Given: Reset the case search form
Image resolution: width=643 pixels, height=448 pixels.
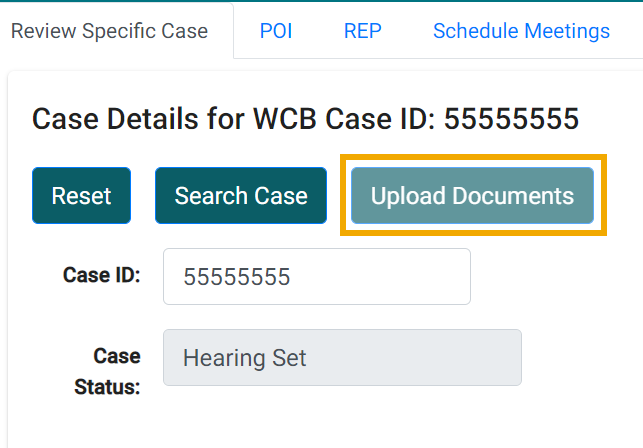Looking at the screenshot, I should pyautogui.click(x=81, y=195).
